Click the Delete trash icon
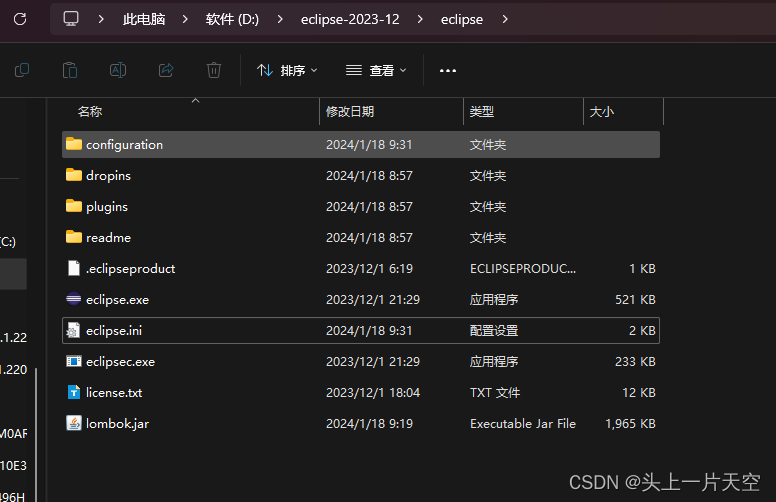Viewport: 776px width, 502px height. (214, 70)
